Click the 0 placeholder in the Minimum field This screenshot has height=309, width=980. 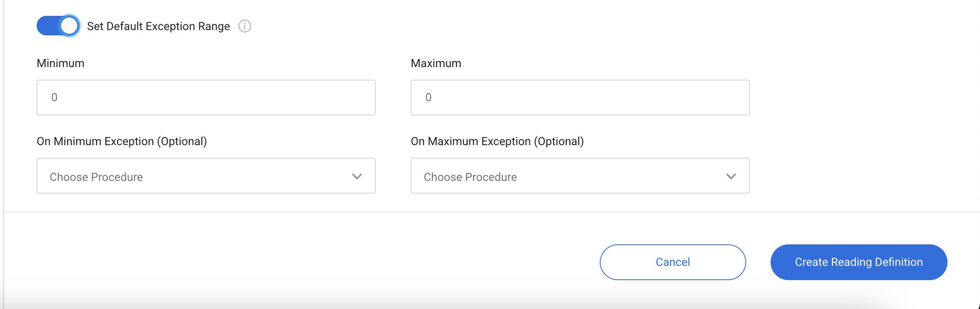pos(54,98)
